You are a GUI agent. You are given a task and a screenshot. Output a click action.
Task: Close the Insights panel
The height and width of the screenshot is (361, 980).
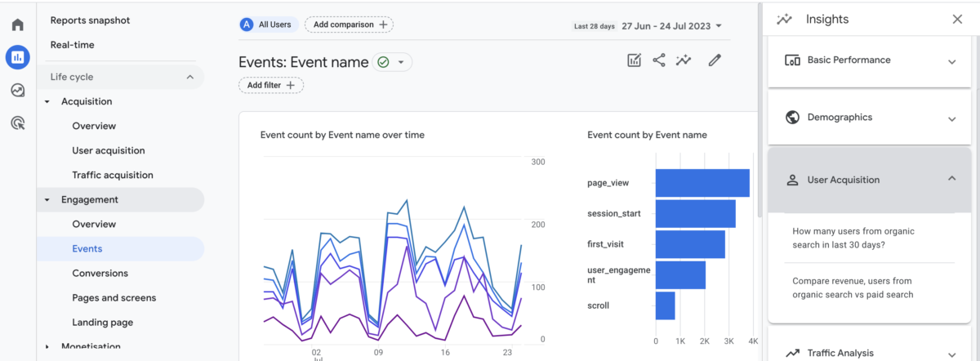pos(957,19)
